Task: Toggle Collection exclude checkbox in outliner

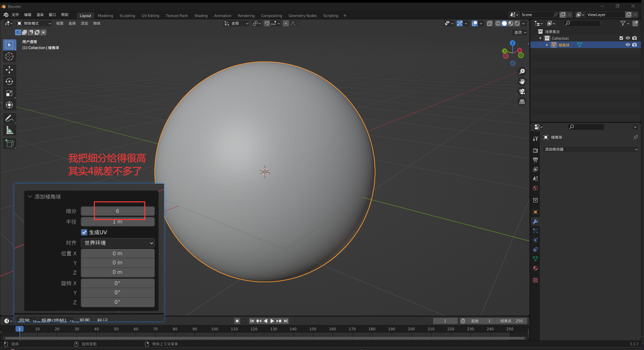Action: click(621, 38)
